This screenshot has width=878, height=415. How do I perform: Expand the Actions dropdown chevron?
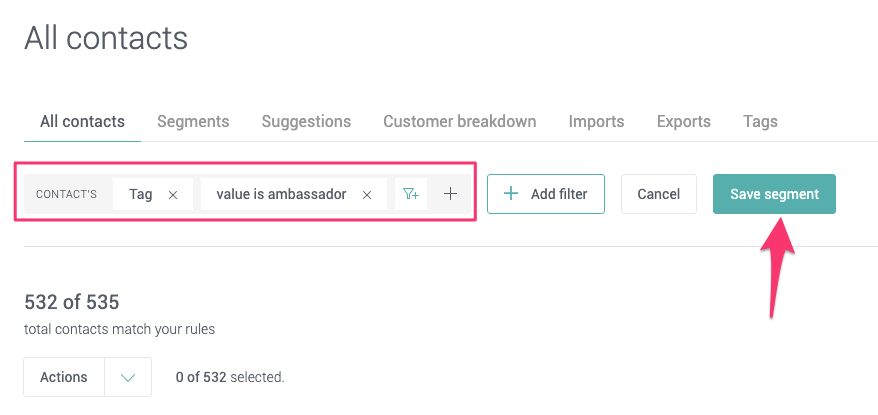pos(127,377)
